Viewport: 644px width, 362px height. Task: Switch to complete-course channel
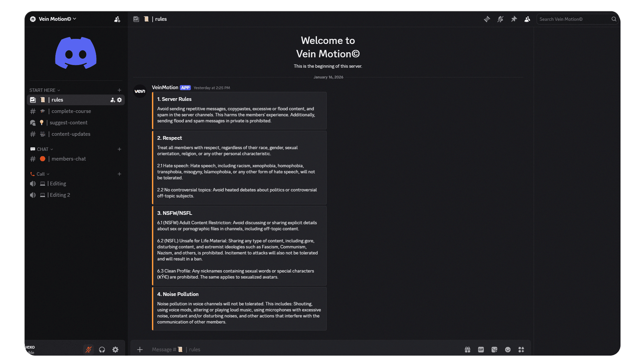tap(71, 111)
